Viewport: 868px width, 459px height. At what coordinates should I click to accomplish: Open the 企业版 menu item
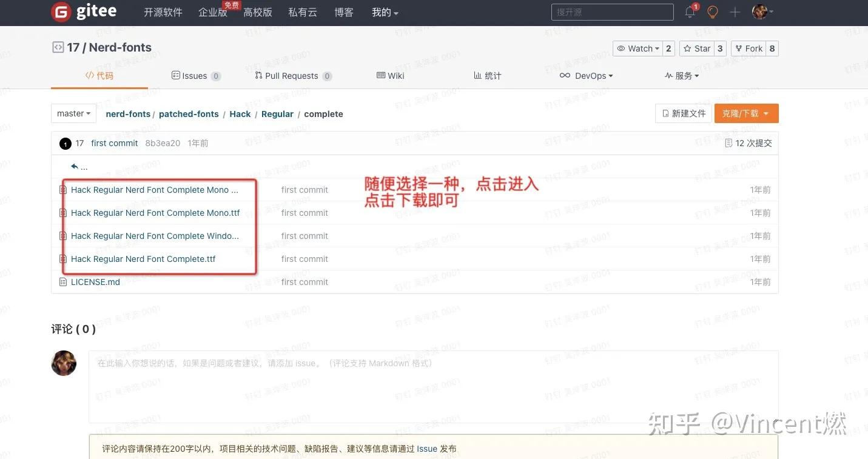[213, 12]
